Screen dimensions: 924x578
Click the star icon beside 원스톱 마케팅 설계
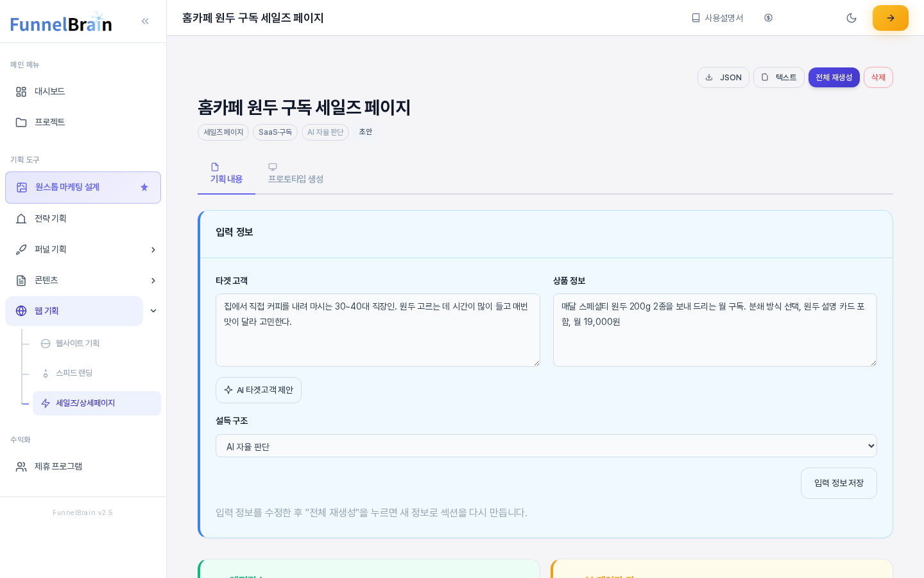click(144, 188)
